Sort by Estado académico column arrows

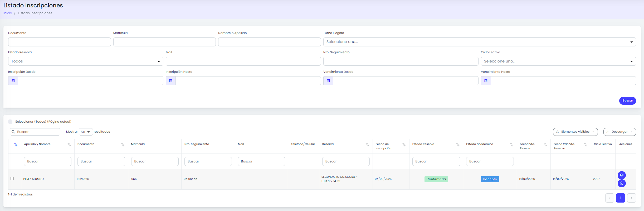(x=511, y=145)
